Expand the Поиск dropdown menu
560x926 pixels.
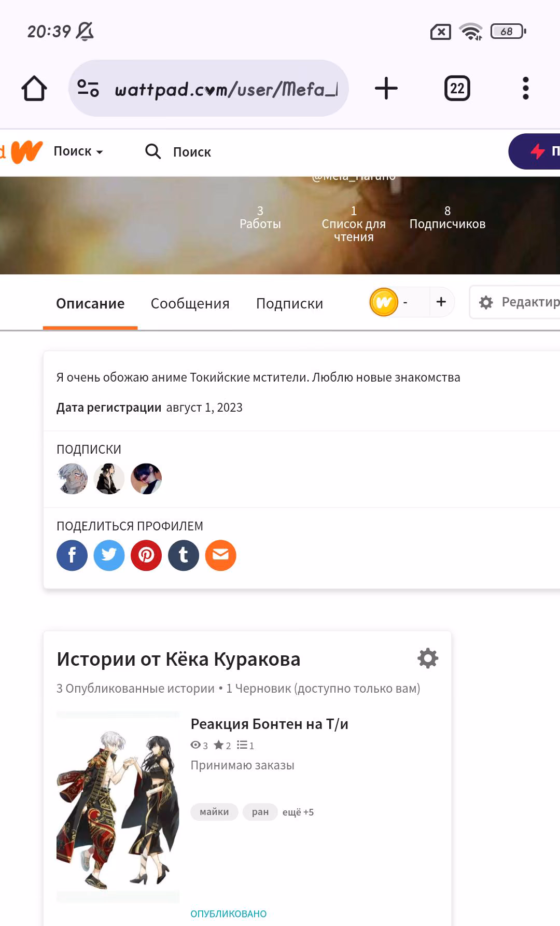78,151
